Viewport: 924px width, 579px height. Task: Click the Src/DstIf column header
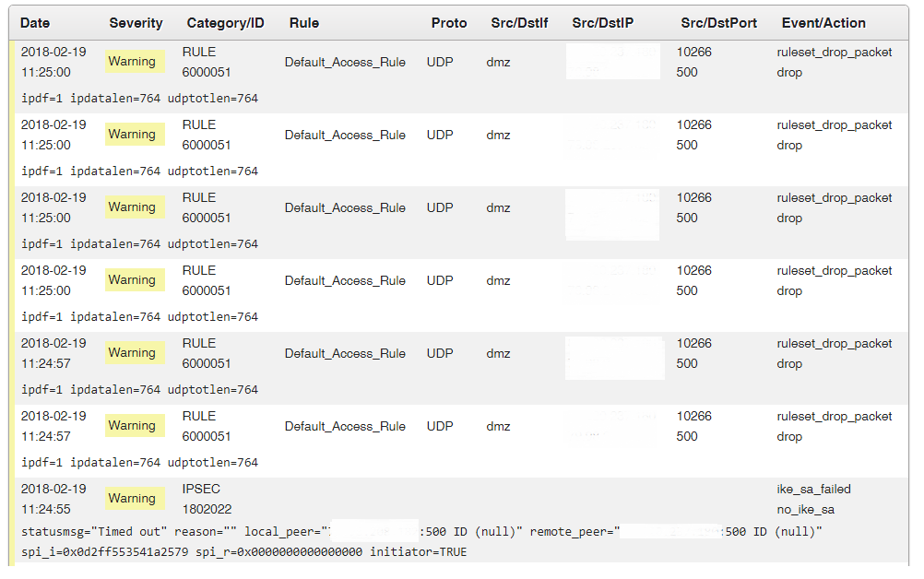click(x=519, y=23)
